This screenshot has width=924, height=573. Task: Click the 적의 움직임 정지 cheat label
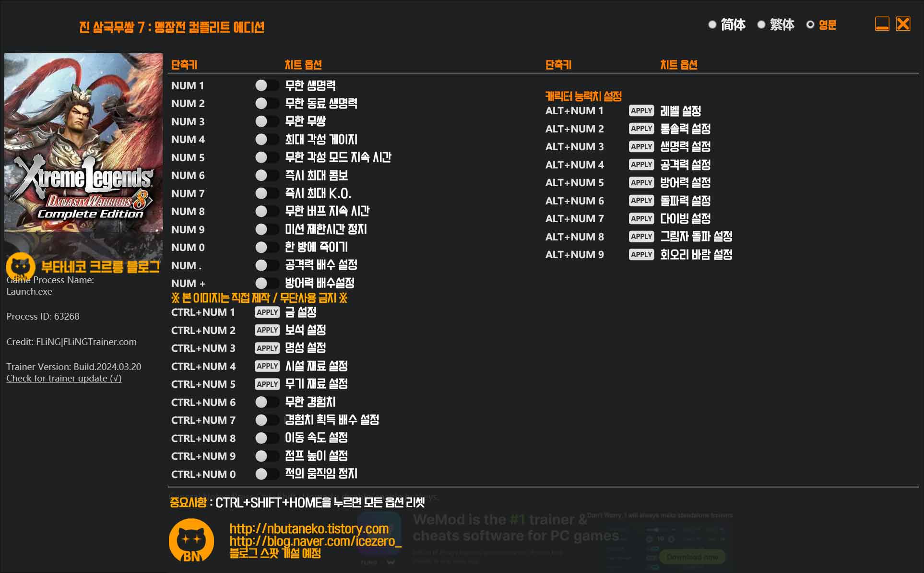(x=321, y=474)
